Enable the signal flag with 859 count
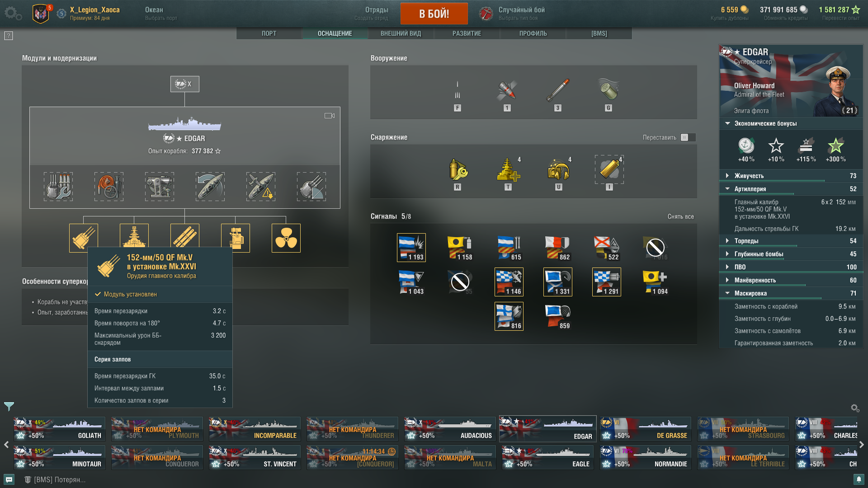This screenshot has width=868, height=488. coord(558,316)
